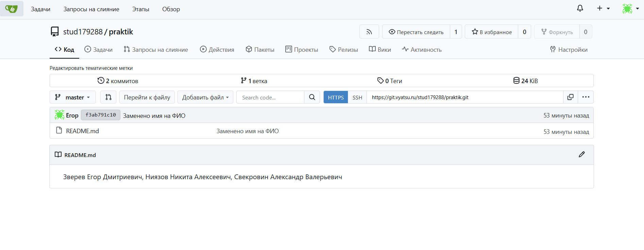
Task: Open the Добавить файл dropdown
Action: pos(205,97)
